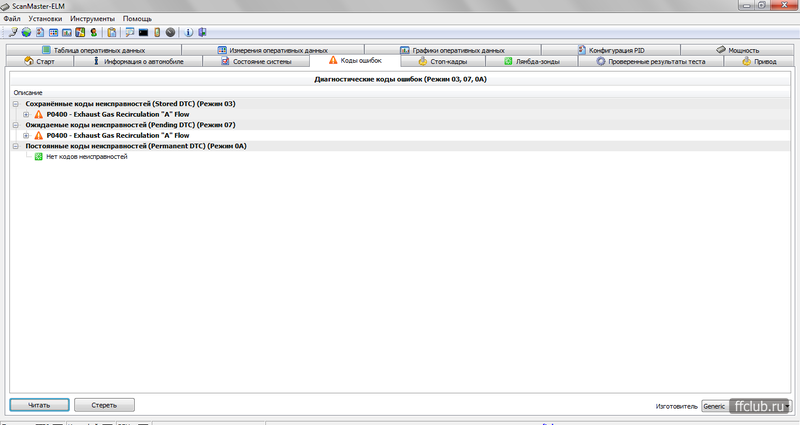Open the Установки menu
The height and width of the screenshot is (425, 800).
[45, 18]
